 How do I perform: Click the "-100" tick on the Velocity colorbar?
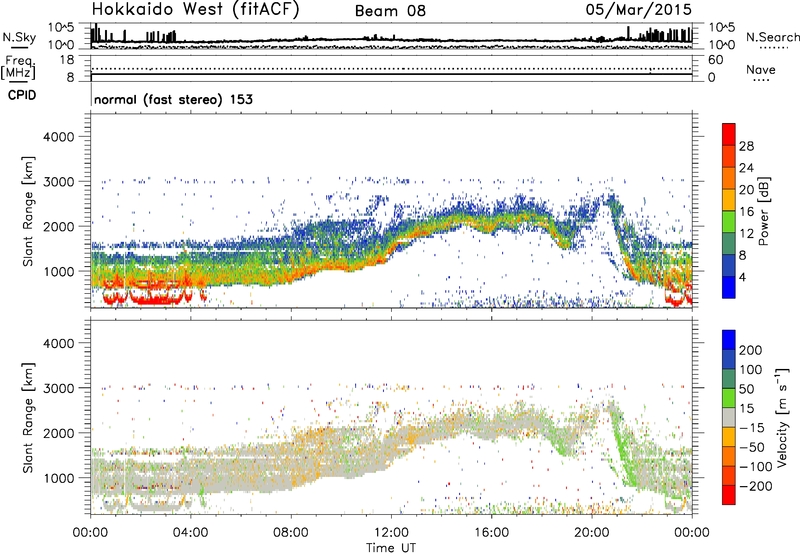756,467
